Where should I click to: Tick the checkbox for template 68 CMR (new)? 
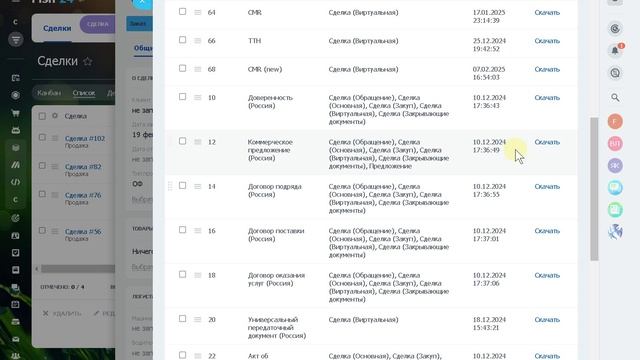pyautogui.click(x=182, y=69)
